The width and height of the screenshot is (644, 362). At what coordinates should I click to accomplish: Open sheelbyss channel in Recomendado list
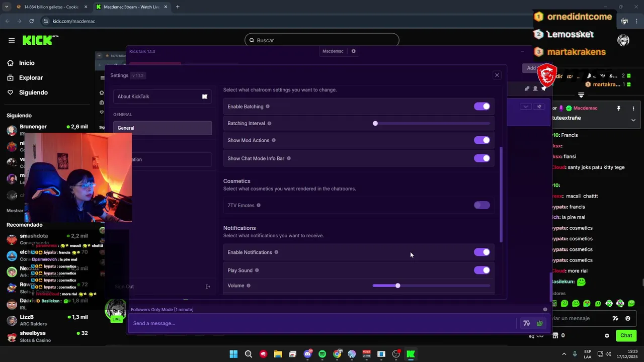click(48, 336)
